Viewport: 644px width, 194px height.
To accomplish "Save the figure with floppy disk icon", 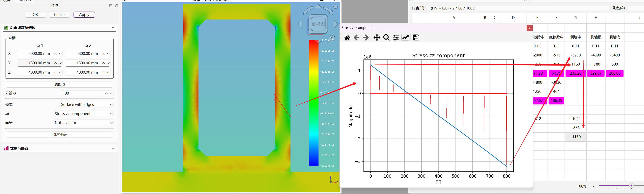I will [416, 38].
